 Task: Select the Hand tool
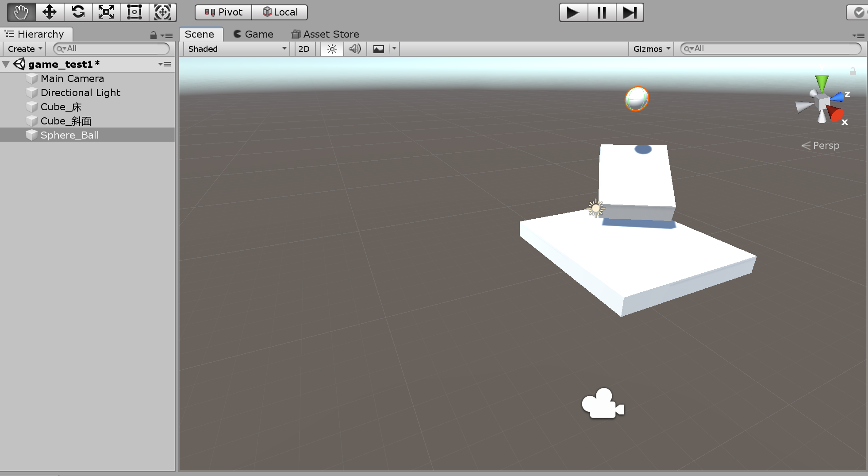[x=21, y=12]
